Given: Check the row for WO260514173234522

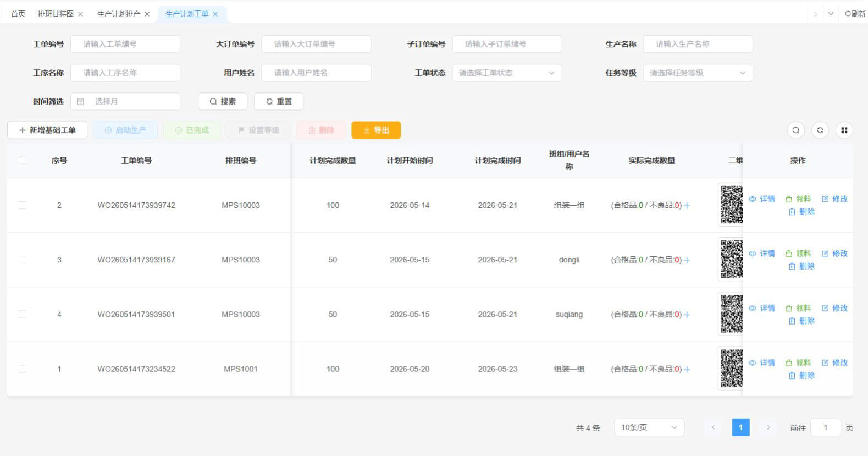Looking at the screenshot, I should pyautogui.click(x=23, y=369).
